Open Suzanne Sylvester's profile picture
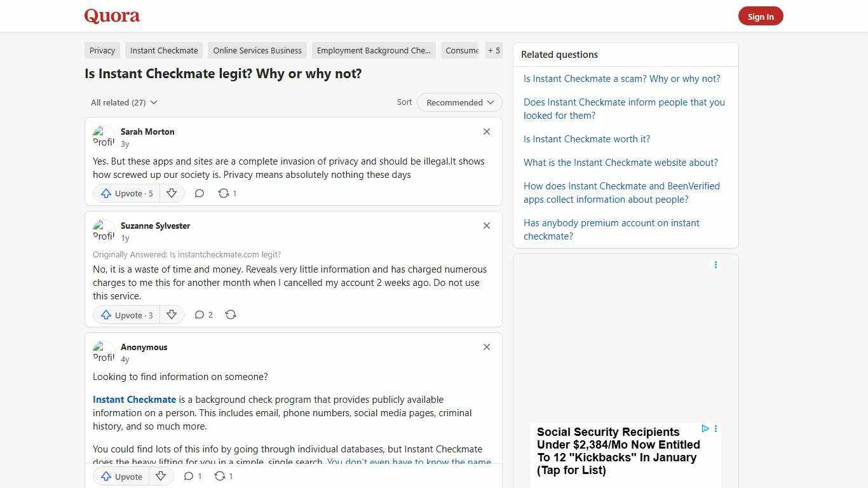 [x=104, y=230]
